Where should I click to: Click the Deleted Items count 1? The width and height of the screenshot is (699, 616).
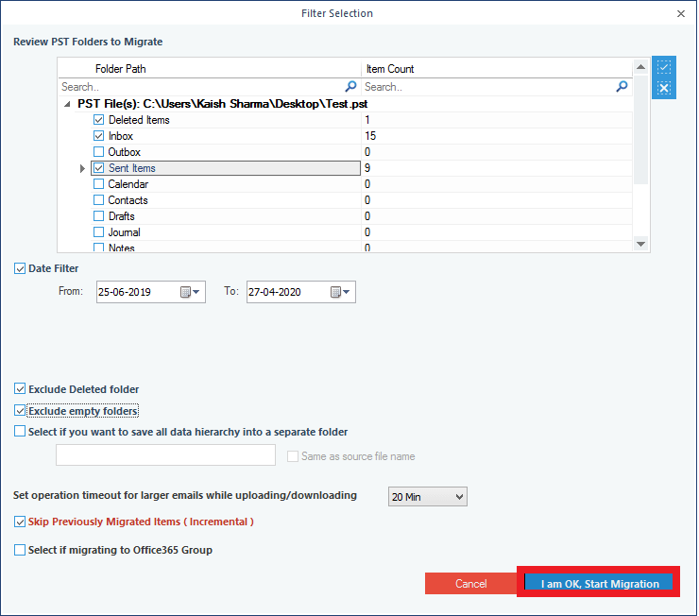[x=367, y=120]
